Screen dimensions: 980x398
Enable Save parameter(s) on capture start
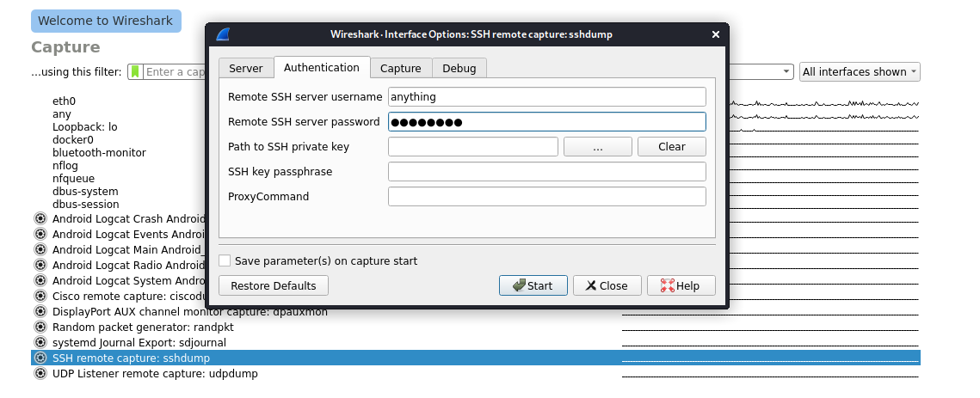click(x=225, y=260)
